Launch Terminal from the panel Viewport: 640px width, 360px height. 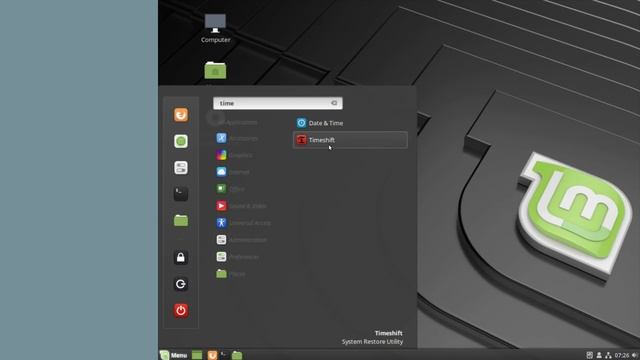(224, 355)
